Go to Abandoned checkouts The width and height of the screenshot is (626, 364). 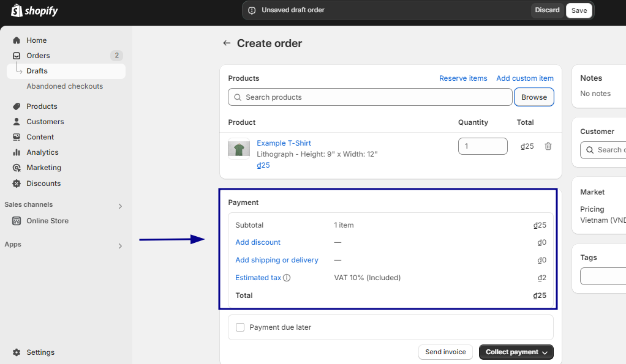pos(65,86)
